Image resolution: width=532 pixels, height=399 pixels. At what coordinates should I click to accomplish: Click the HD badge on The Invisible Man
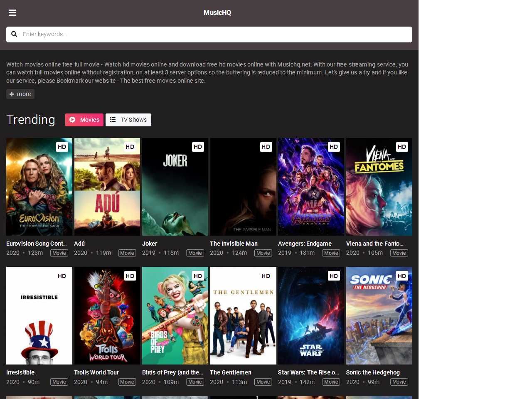pyautogui.click(x=266, y=147)
